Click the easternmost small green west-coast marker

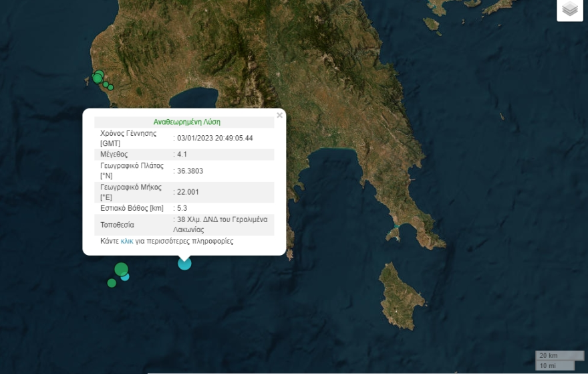110,87
